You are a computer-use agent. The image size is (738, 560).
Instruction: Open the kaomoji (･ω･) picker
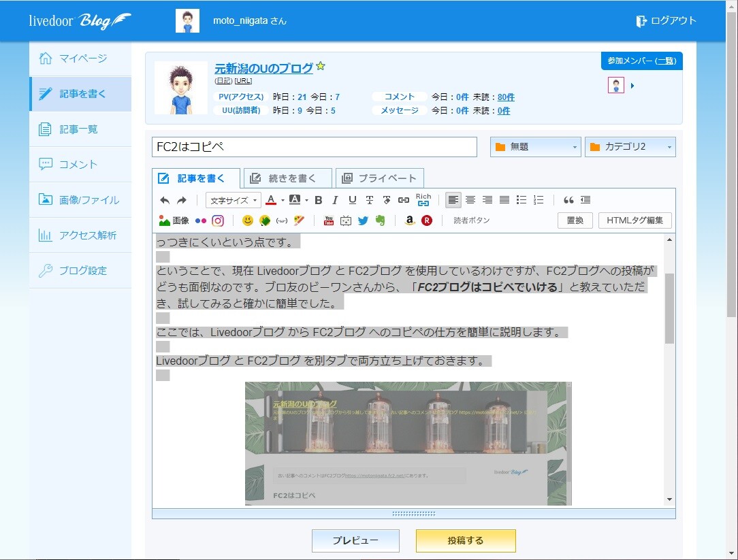tap(281, 220)
